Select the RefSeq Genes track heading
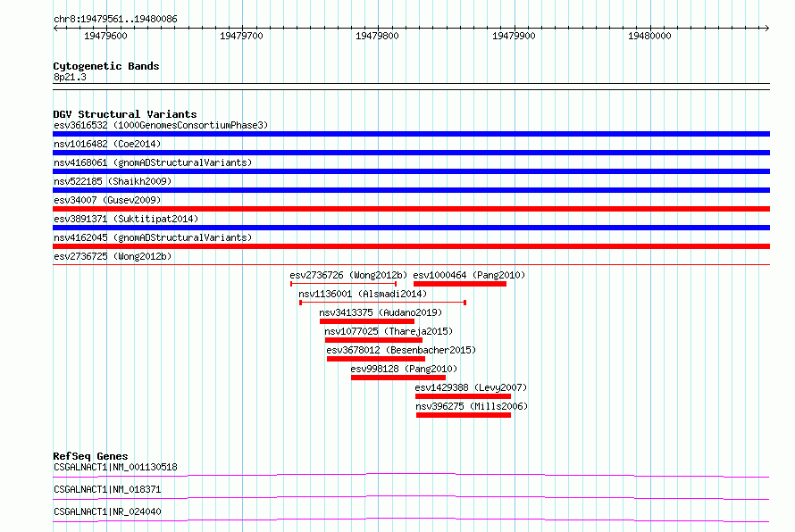Viewport: 795px width, 532px height. 90,456
